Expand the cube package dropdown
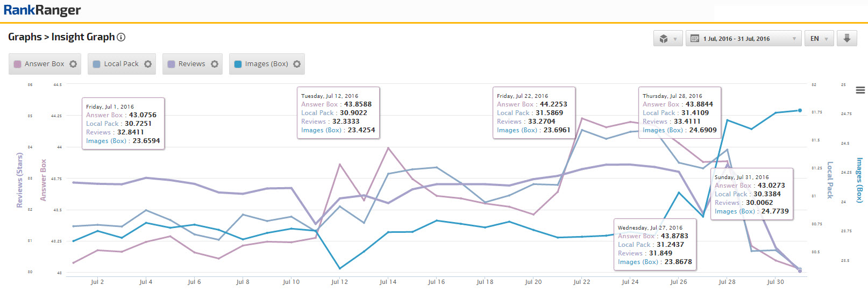Image resolution: width=868 pixels, height=292 pixels. click(x=668, y=39)
